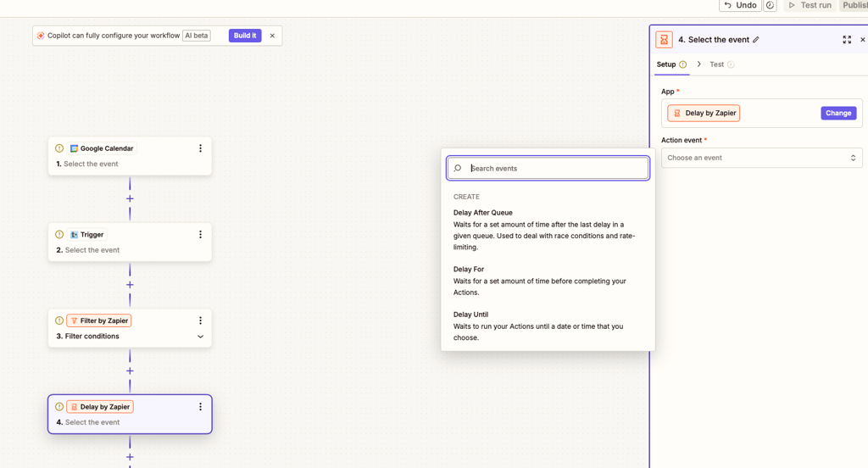Click the Test run button
This screenshot has width=868, height=468.
click(x=810, y=5)
